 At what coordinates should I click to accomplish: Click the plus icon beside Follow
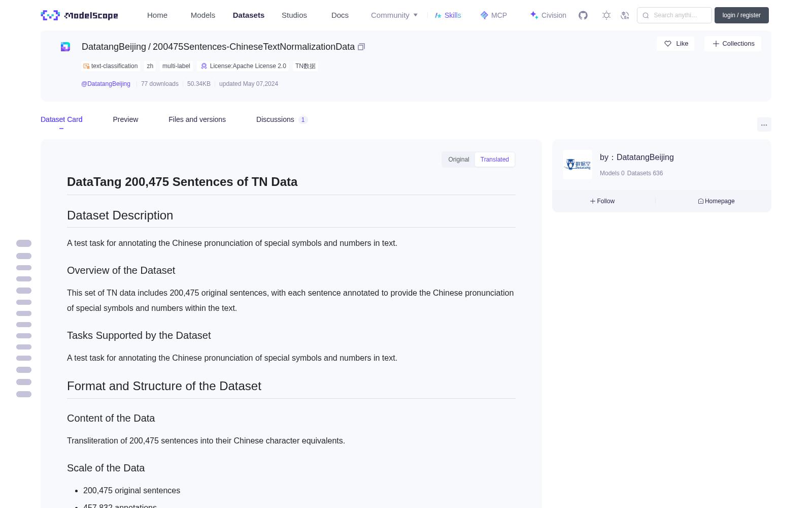[593, 201]
